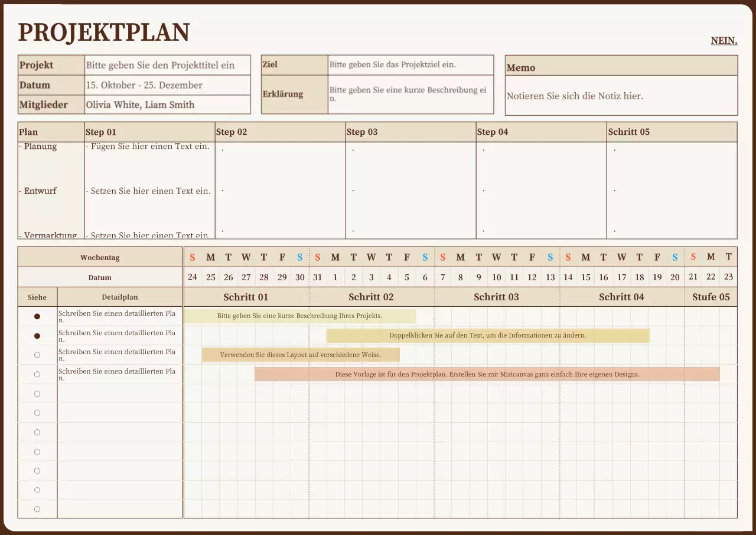Click the 'Schritt 02' phase header in the timeline
Viewport: 756px width, 535px height.
pos(371,297)
